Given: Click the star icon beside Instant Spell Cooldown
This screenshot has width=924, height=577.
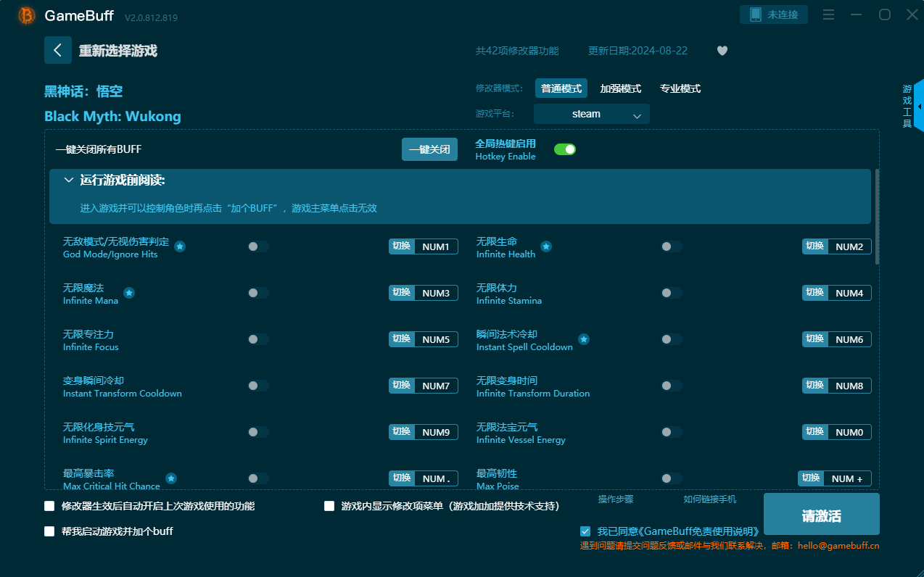Looking at the screenshot, I should point(584,339).
